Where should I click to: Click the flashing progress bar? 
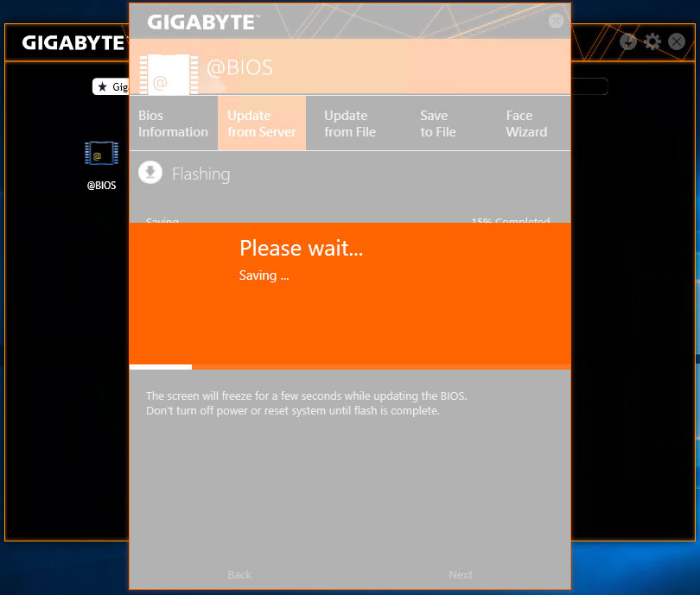[350, 367]
